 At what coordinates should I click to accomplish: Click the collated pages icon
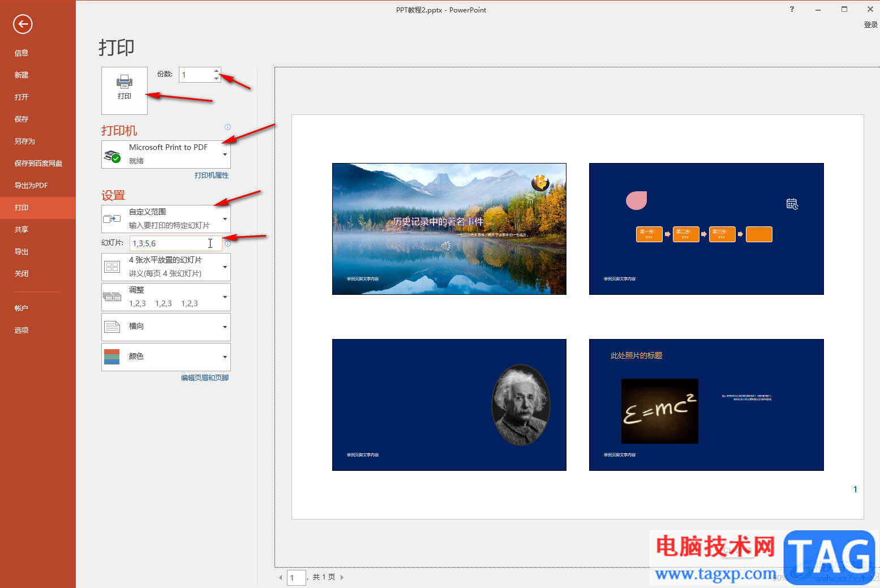coord(112,297)
